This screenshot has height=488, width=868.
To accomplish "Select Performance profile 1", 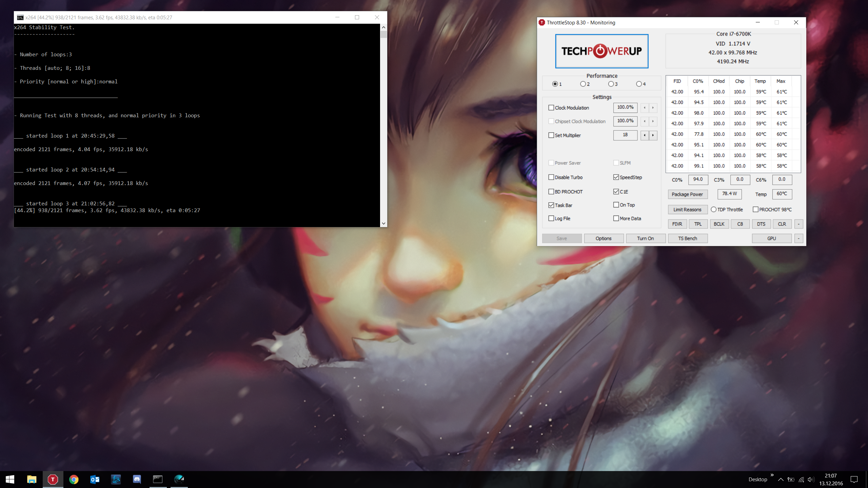I will (x=555, y=84).
